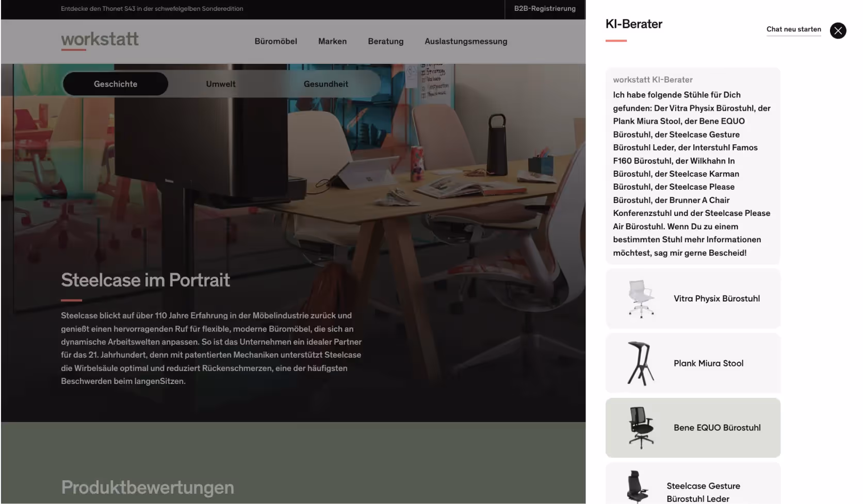863x504 pixels.
Task: Click Steelcase Gesture chair thumbnail image
Action: pyautogui.click(x=638, y=487)
